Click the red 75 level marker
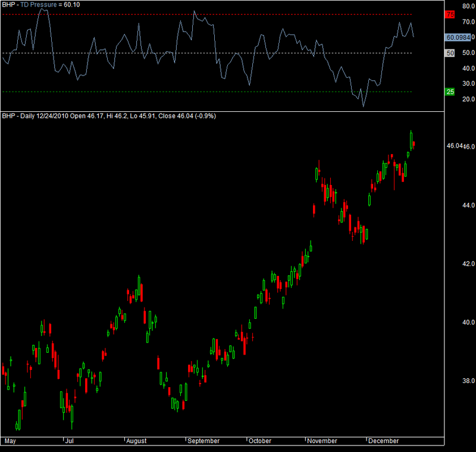 450,14
